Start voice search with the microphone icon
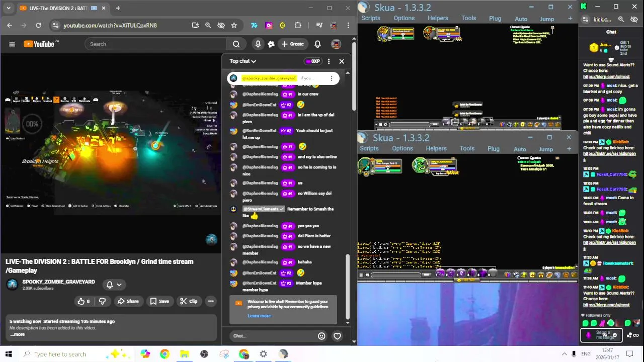 pyautogui.click(x=258, y=44)
